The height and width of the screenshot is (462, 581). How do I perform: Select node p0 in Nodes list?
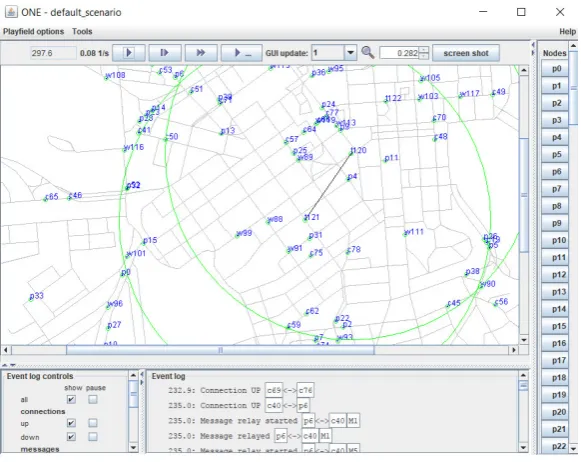(x=555, y=69)
